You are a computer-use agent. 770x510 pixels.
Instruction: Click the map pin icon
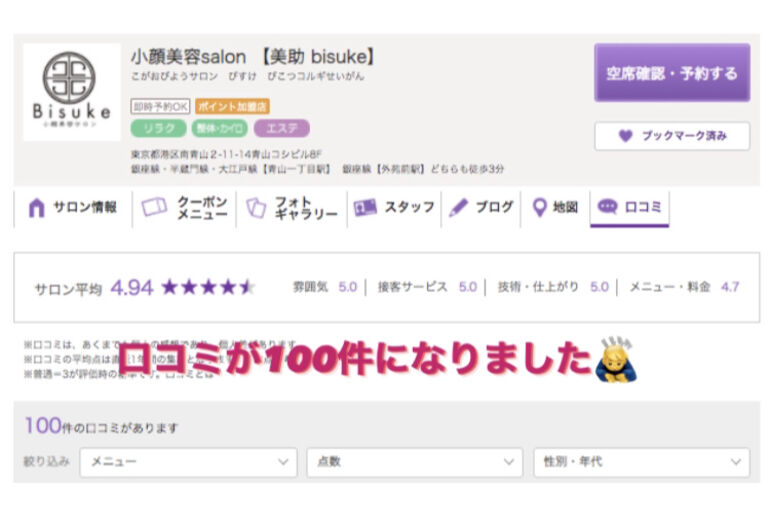click(x=540, y=207)
